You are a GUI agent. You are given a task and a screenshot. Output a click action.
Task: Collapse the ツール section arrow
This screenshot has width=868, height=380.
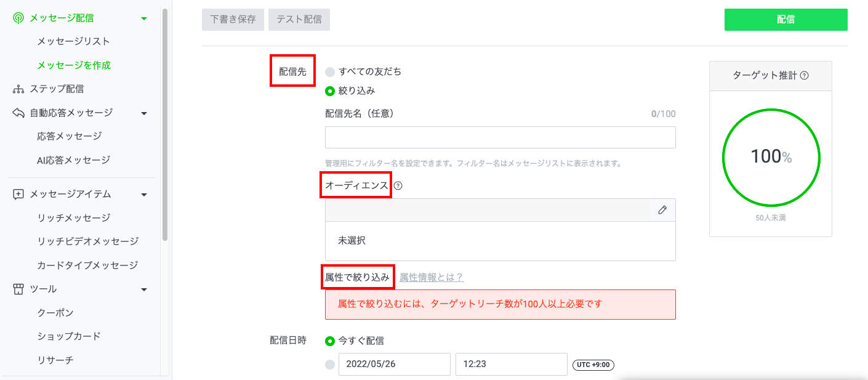144,289
